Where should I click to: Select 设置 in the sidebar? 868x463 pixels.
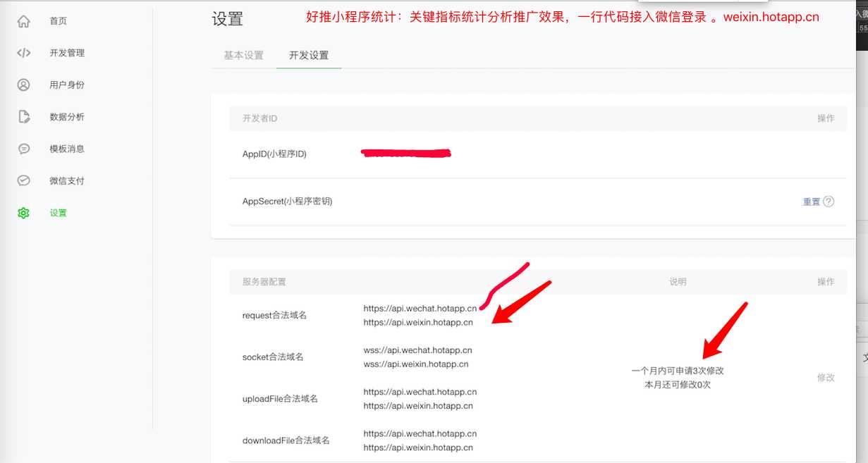coord(59,213)
